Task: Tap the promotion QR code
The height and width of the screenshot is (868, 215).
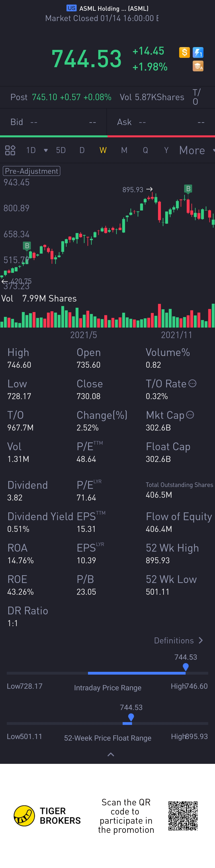Action: tap(183, 816)
